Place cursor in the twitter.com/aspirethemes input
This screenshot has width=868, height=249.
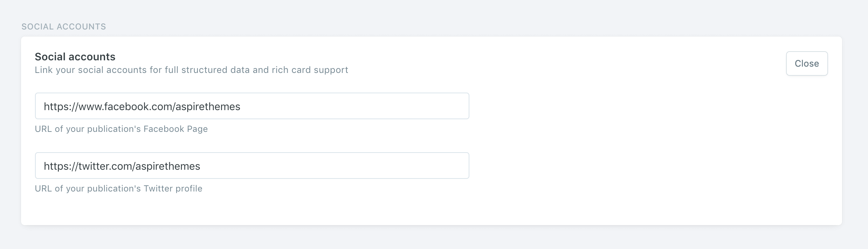[252, 165]
